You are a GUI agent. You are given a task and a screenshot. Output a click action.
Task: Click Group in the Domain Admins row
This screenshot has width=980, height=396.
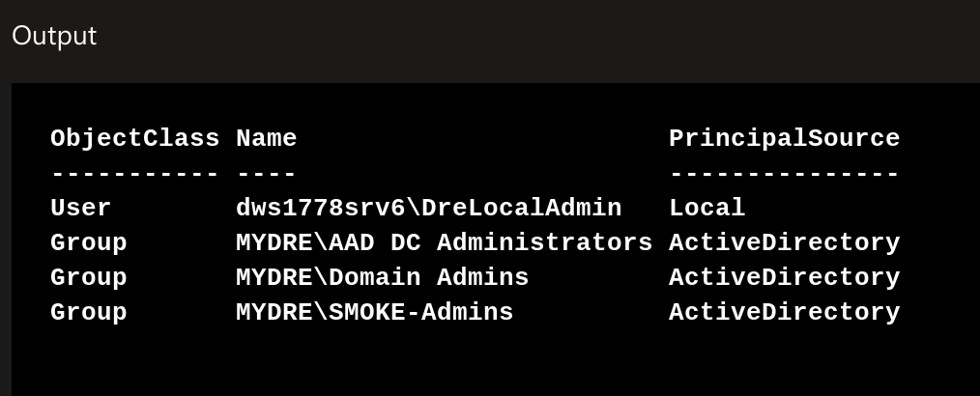[89, 278]
